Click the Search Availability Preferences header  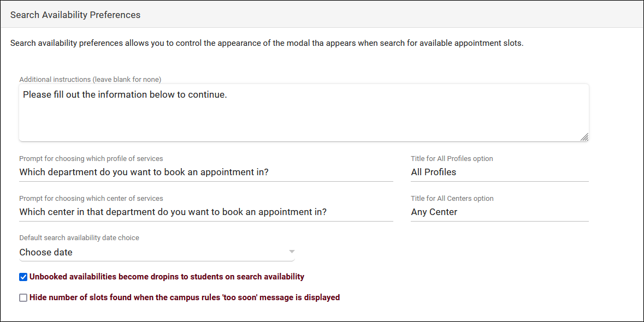point(75,15)
